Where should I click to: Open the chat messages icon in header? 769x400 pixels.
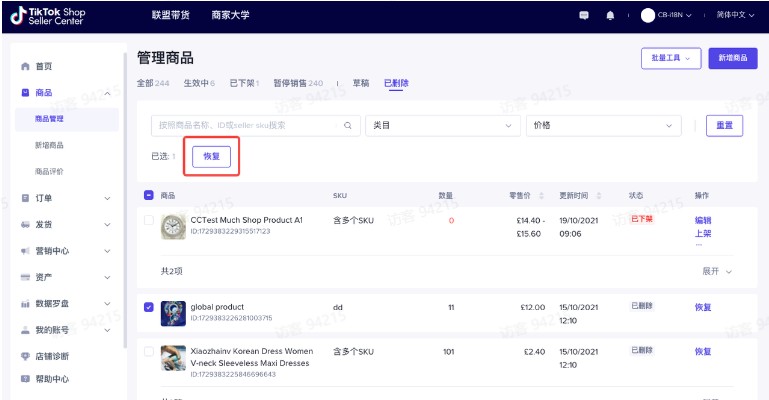pyautogui.click(x=584, y=15)
